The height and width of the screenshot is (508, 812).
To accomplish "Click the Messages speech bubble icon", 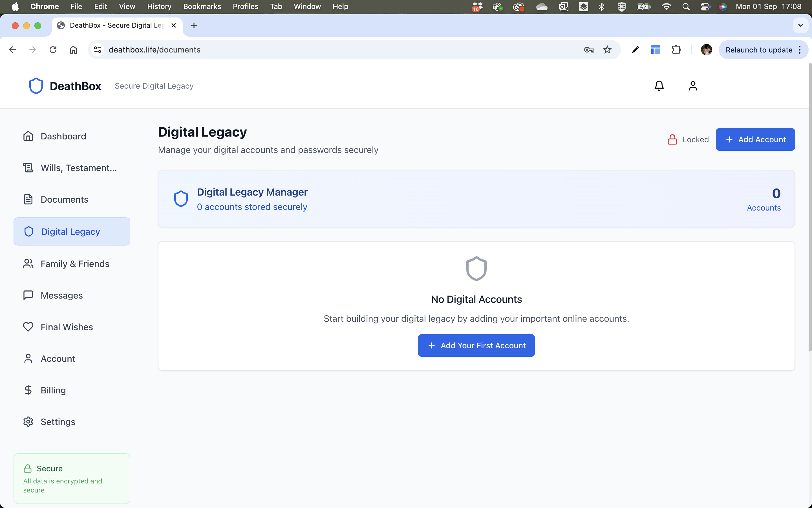I will click(28, 295).
